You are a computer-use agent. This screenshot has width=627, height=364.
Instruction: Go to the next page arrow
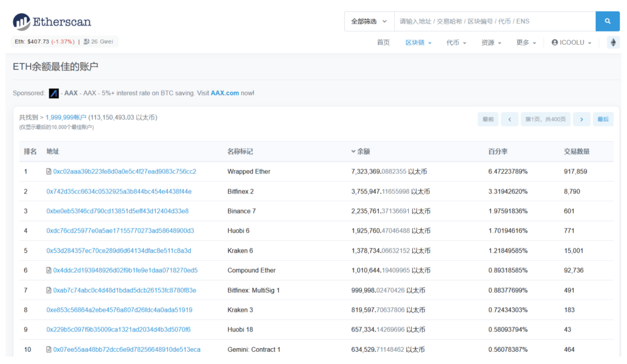pyautogui.click(x=581, y=119)
